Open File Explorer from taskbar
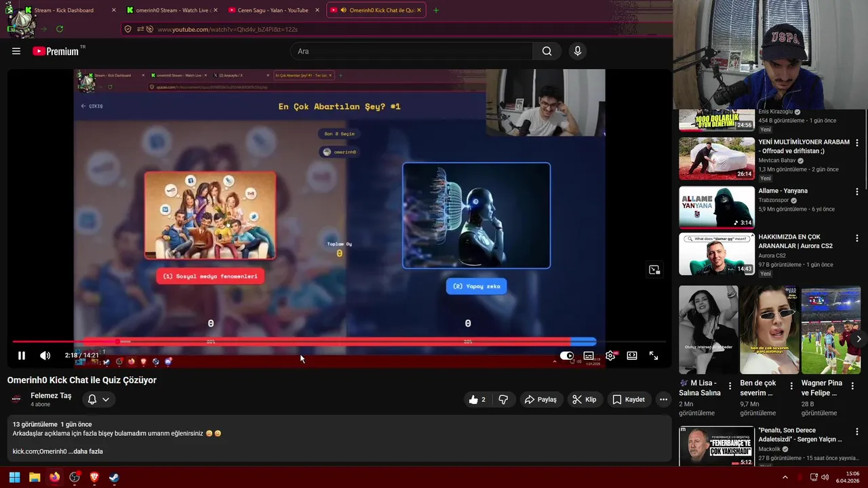 35,477
